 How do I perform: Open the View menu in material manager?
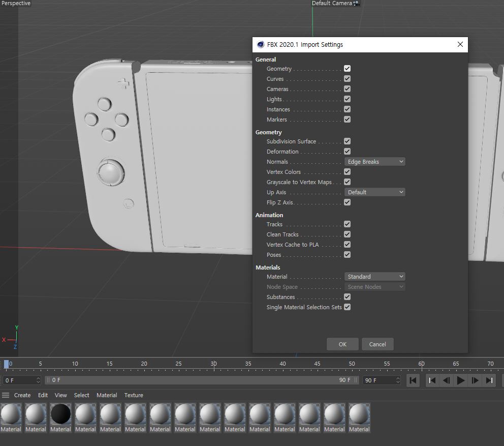pyautogui.click(x=61, y=395)
